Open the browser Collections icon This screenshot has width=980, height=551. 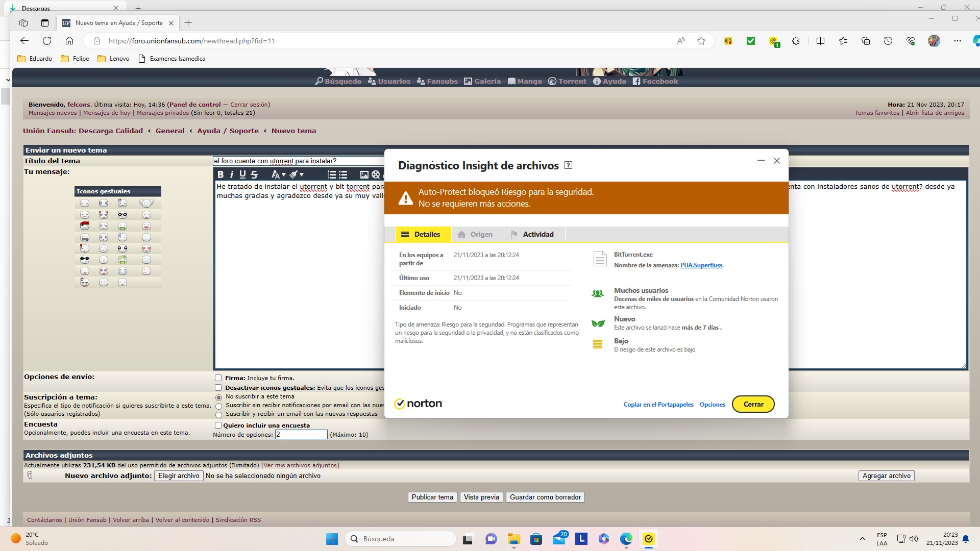pos(866,41)
